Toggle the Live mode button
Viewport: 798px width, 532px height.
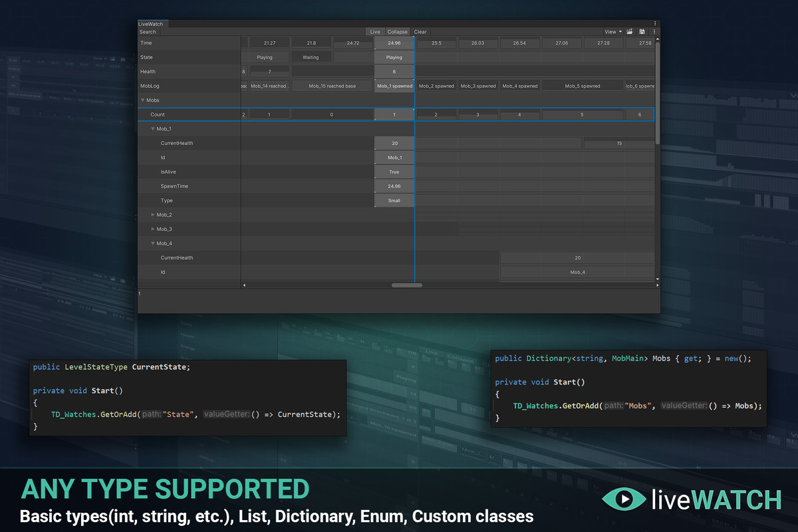click(x=375, y=31)
